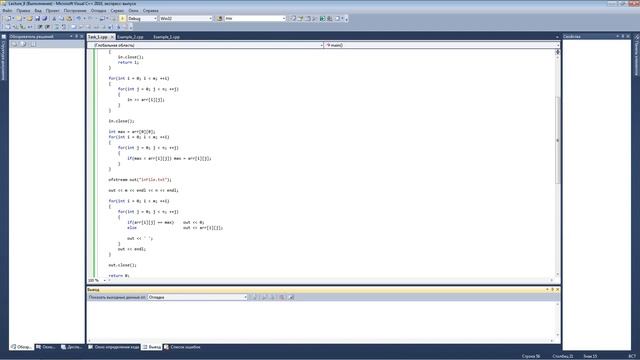Screen dimensions: 640x360
Task: Click the green Start Page toolbar icon
Action: tap(322, 18)
